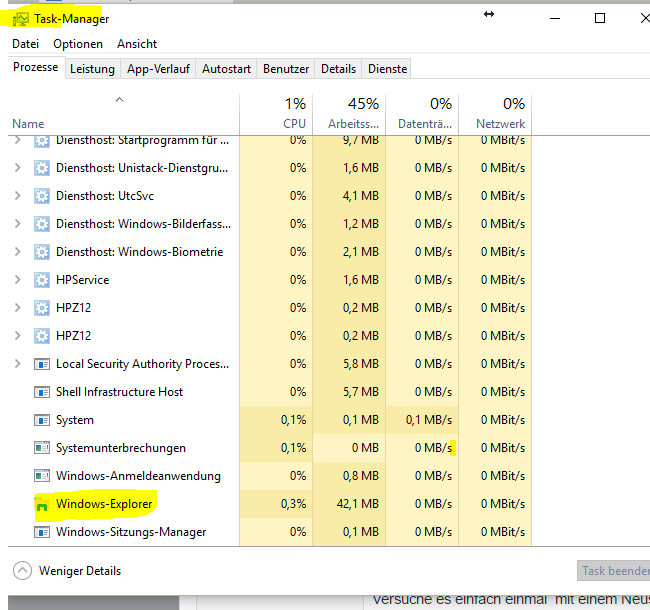650x610 pixels.
Task: Select the HPService process name
Action: [x=82, y=280]
